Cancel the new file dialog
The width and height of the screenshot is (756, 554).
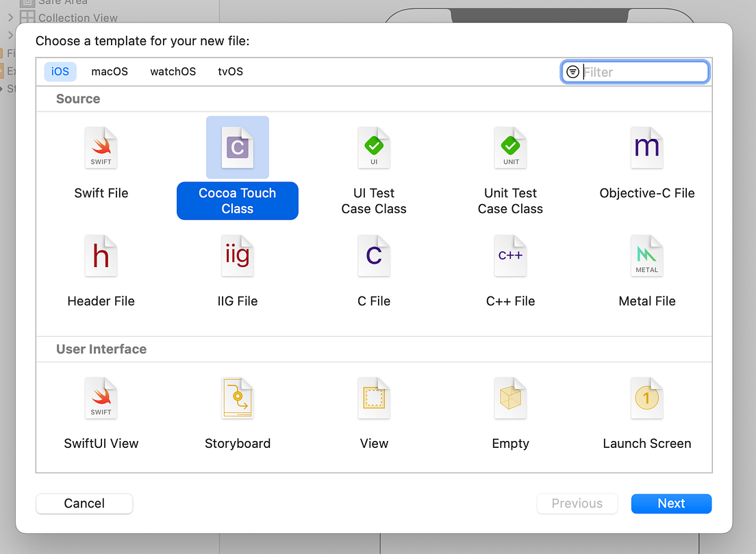[x=84, y=503]
